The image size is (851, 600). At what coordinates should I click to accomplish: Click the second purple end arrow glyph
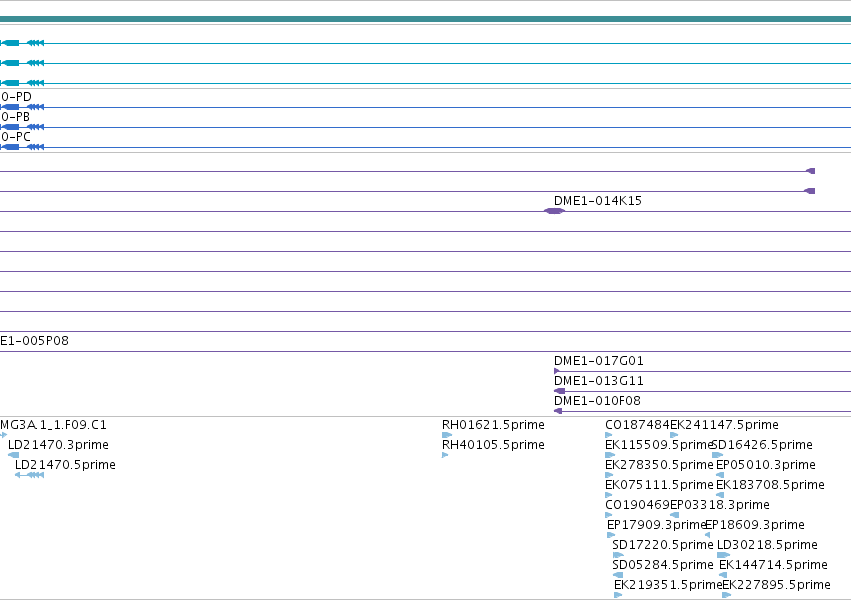809,191
